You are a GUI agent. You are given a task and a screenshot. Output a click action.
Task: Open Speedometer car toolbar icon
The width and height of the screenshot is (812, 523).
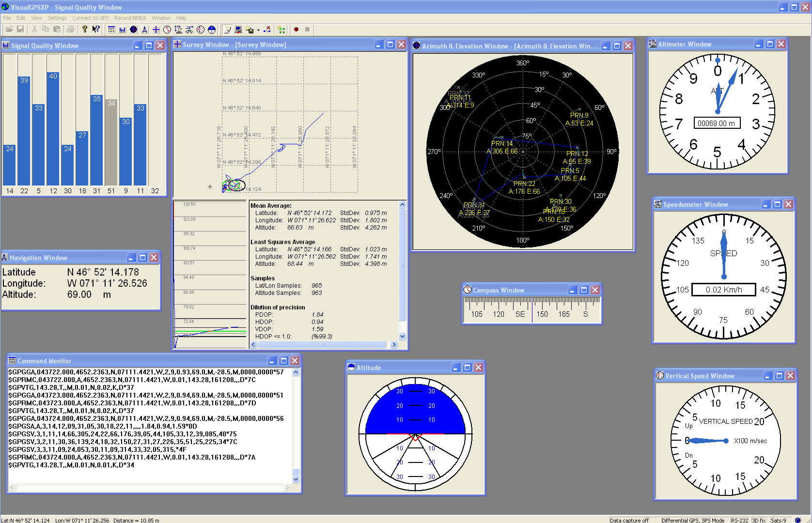189,30
